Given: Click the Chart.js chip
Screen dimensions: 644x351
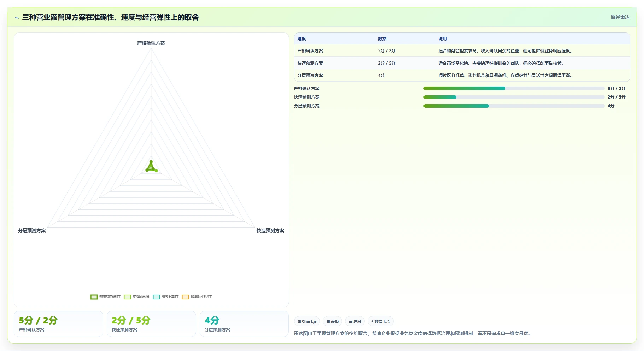Looking at the screenshot, I should tap(307, 321).
